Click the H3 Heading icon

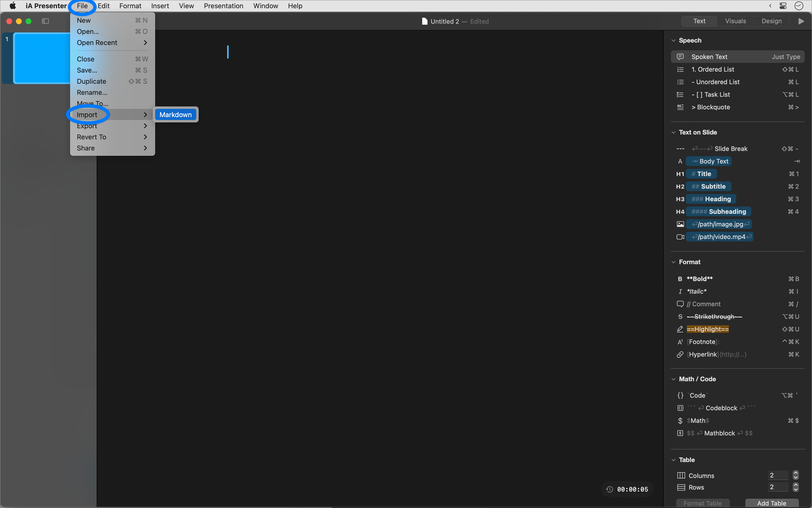(680, 199)
